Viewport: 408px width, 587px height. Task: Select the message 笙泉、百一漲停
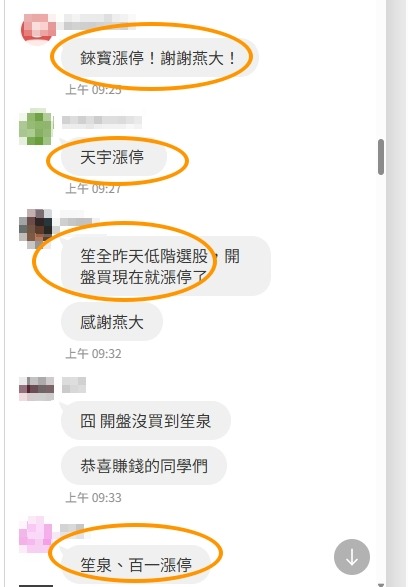[136, 564]
